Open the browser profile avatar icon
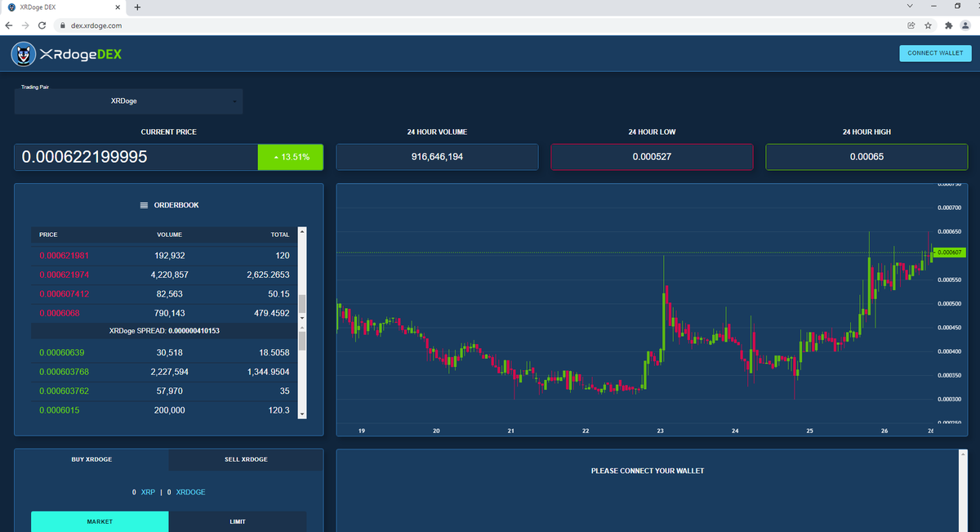The height and width of the screenshot is (532, 980). [964, 25]
